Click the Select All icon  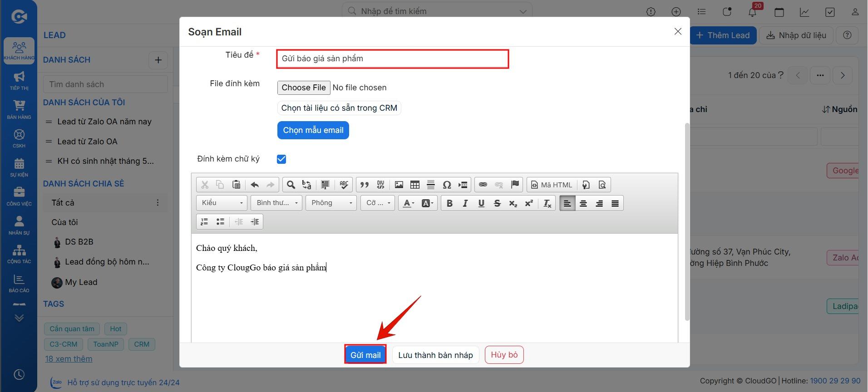325,185
